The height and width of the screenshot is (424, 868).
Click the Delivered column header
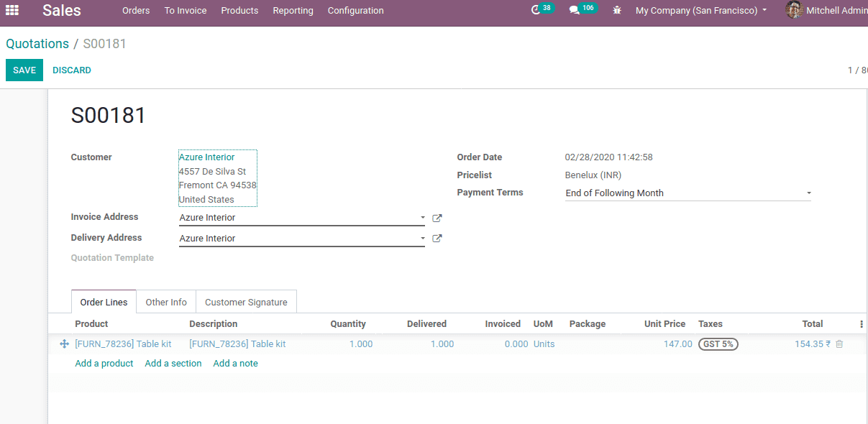click(x=426, y=324)
